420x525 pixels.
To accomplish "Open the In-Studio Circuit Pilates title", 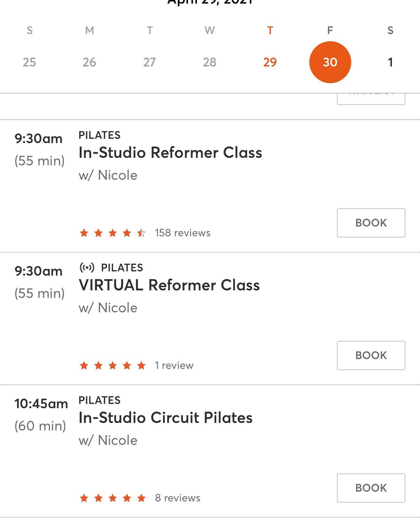I will (x=165, y=418).
